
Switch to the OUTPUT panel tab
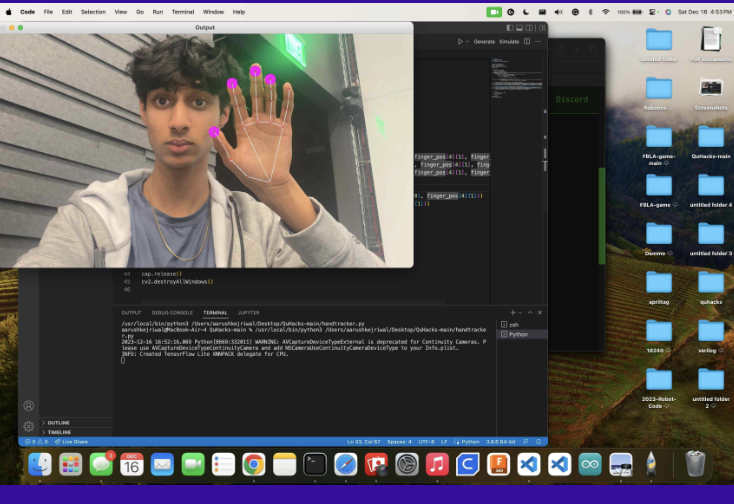[x=131, y=313]
